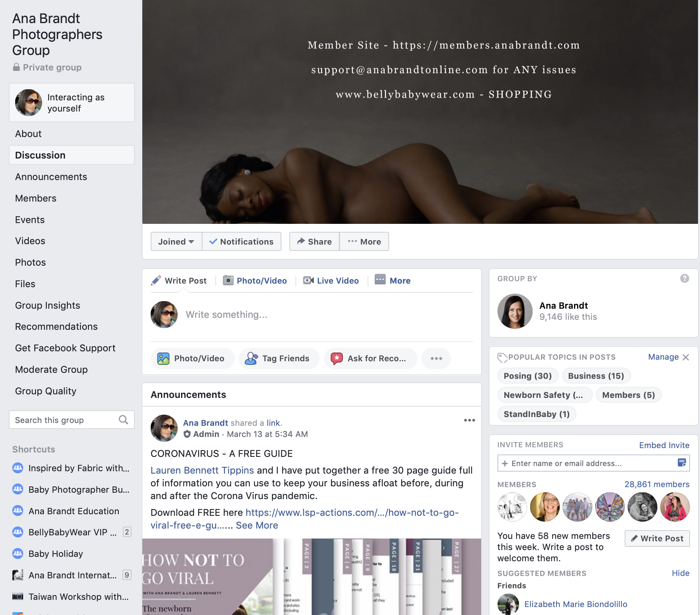The image size is (700, 615).
Task: Open the help question mark icon in Group By
Action: pos(684,278)
